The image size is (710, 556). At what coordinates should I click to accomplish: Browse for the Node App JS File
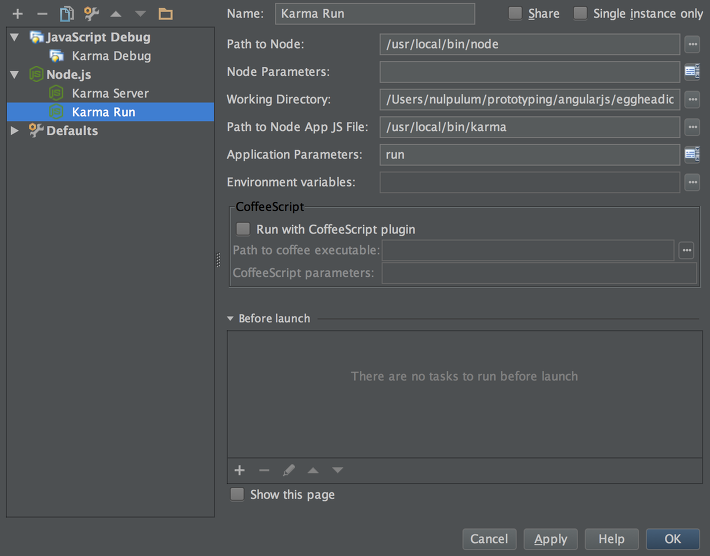coord(692,127)
